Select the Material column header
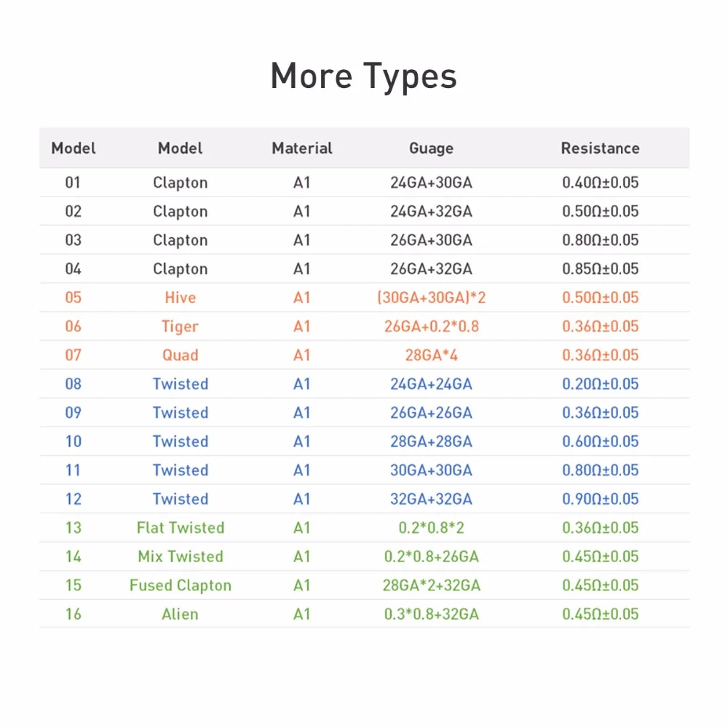728x728 pixels. coord(302,148)
